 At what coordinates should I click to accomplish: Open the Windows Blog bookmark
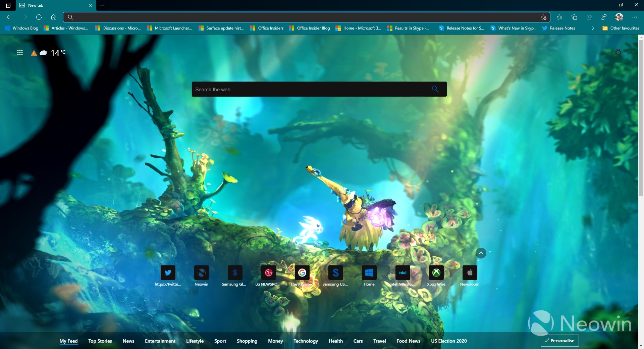tap(22, 28)
